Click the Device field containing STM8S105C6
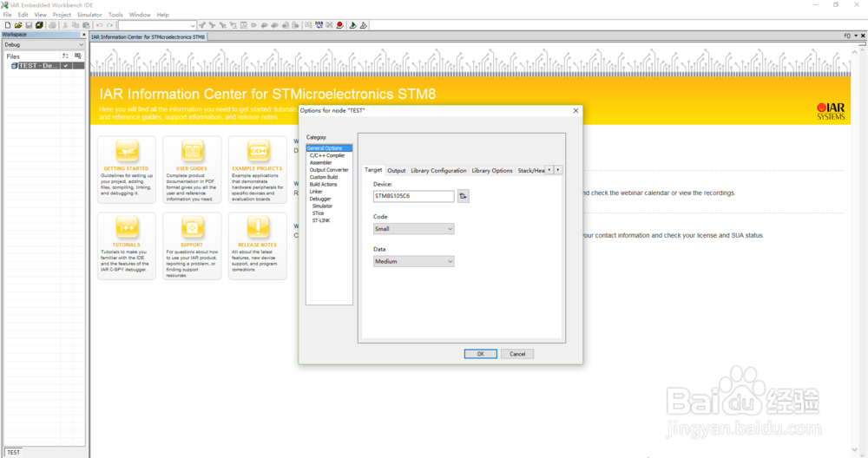Image resolution: width=868 pixels, height=458 pixels. [x=413, y=196]
